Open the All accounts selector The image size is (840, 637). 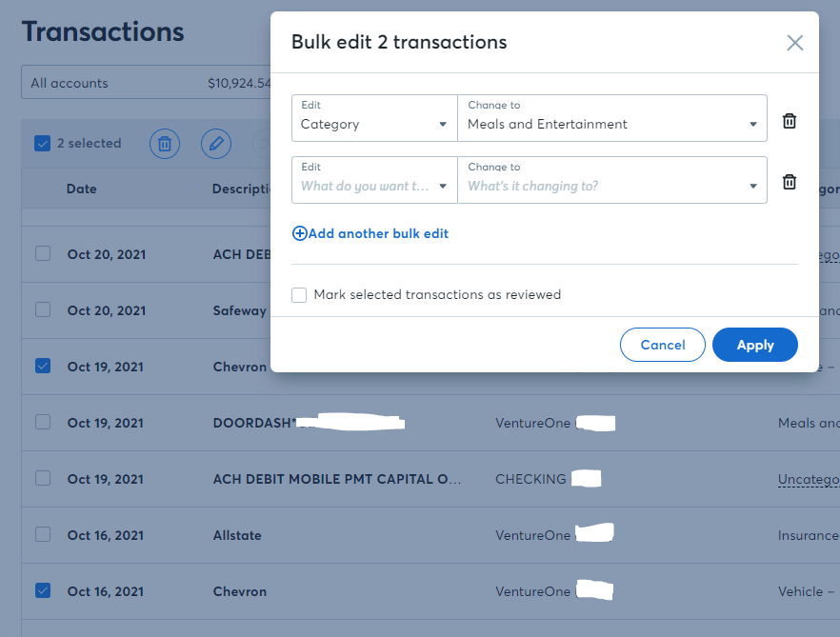pos(146,83)
